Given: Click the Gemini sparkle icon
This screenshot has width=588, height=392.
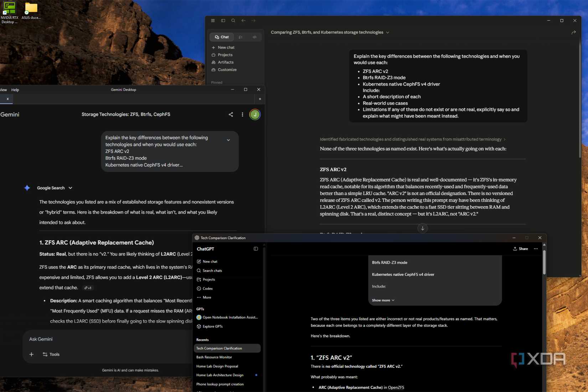Looking at the screenshot, I should (27, 188).
